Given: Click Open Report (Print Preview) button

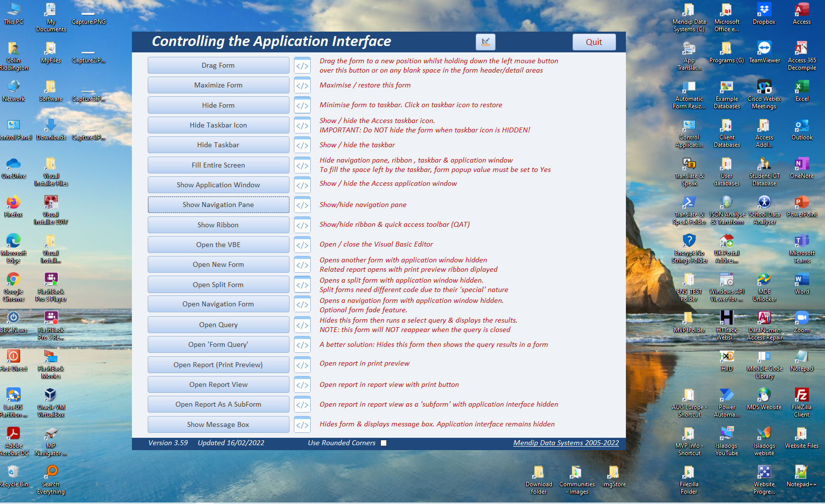Looking at the screenshot, I should click(218, 365).
